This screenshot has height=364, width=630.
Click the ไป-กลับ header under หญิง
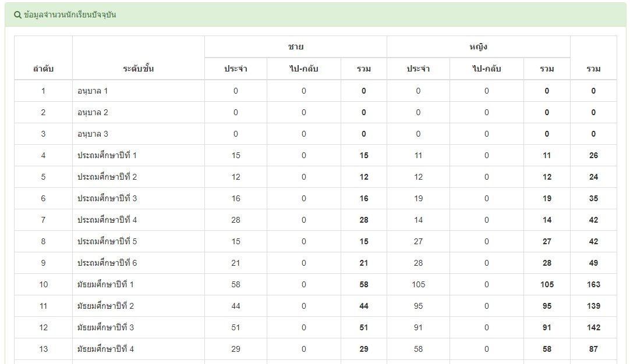[x=486, y=69]
